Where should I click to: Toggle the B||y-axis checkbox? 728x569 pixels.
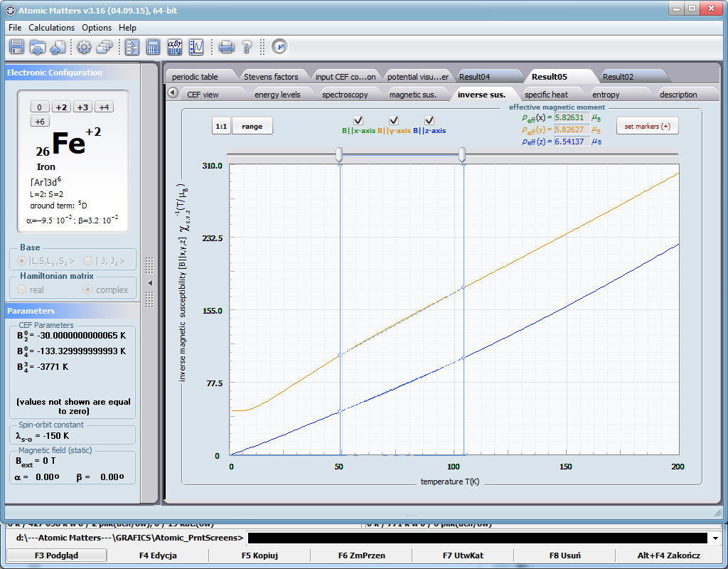pyautogui.click(x=394, y=120)
